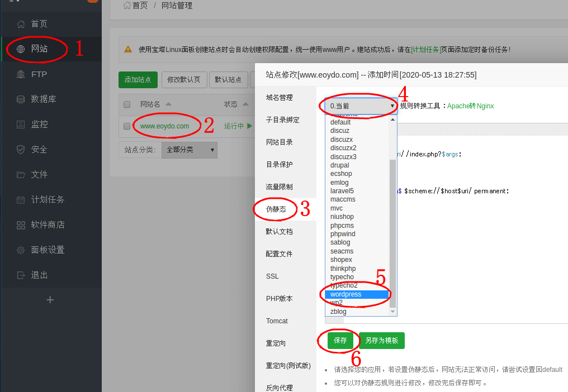Switch to the PHP版本 tab
The width and height of the screenshot is (568, 392).
pyautogui.click(x=286, y=299)
